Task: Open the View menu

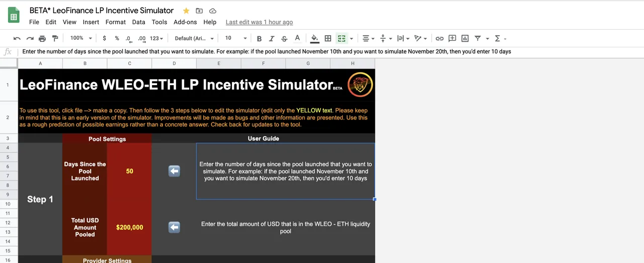Action: point(69,22)
